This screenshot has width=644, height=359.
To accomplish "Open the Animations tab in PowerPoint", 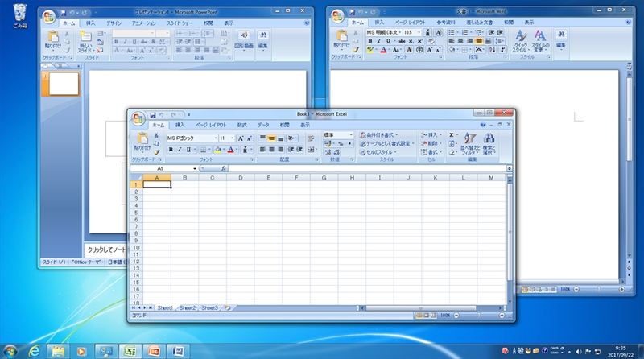I will coord(144,23).
